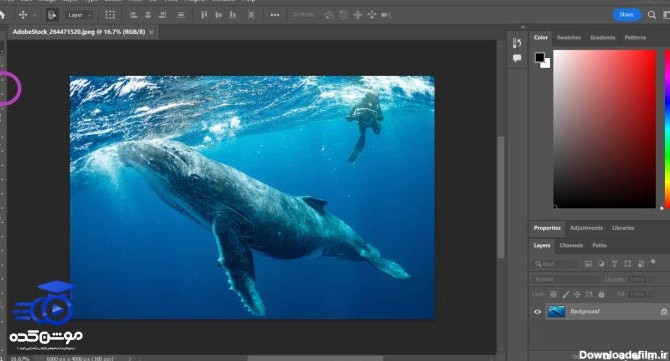670x361 pixels.
Task: Toggle the smart objects filter icon
Action: pyautogui.click(x=641, y=264)
